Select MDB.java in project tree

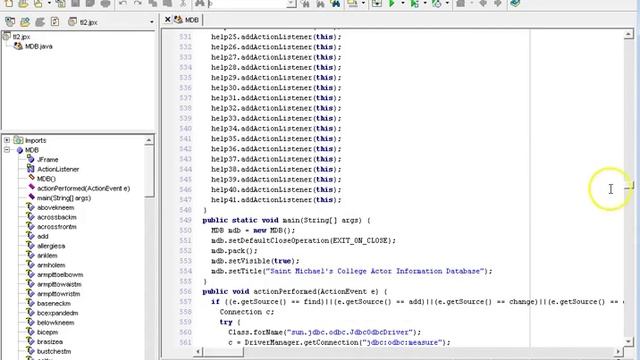tap(33, 46)
